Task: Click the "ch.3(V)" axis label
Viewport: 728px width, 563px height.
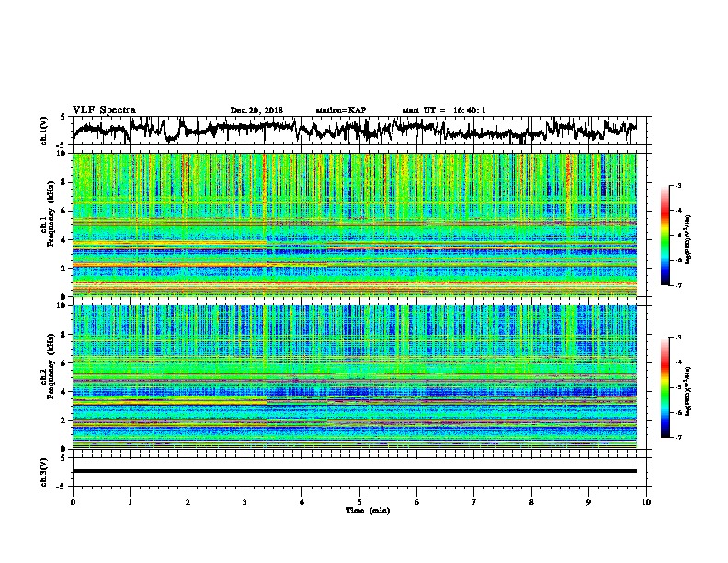Action: 43,472
